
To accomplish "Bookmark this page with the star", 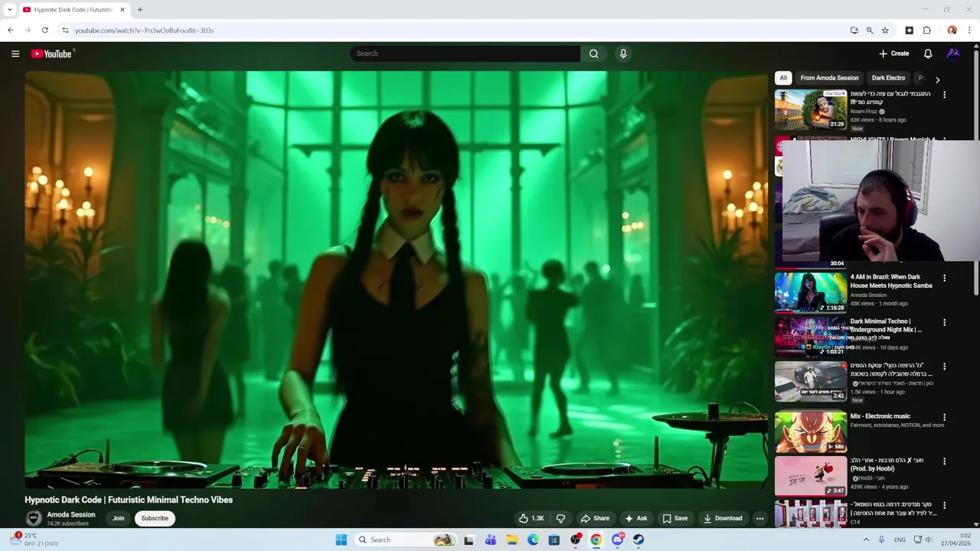I will [x=885, y=30].
